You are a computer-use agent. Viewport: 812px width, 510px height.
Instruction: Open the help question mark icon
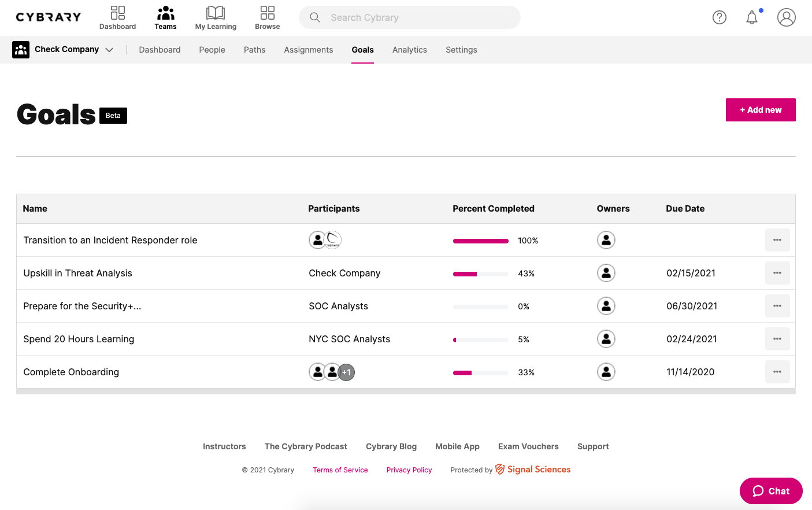point(720,17)
